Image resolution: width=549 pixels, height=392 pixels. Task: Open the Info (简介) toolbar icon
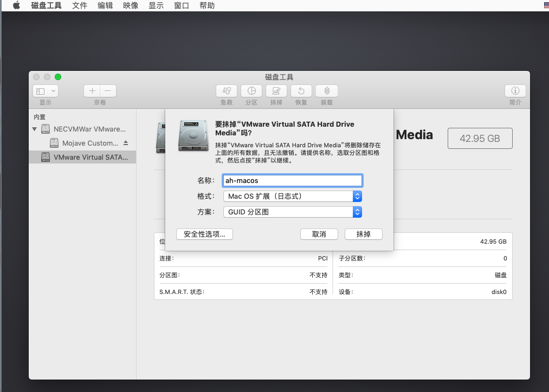[515, 91]
